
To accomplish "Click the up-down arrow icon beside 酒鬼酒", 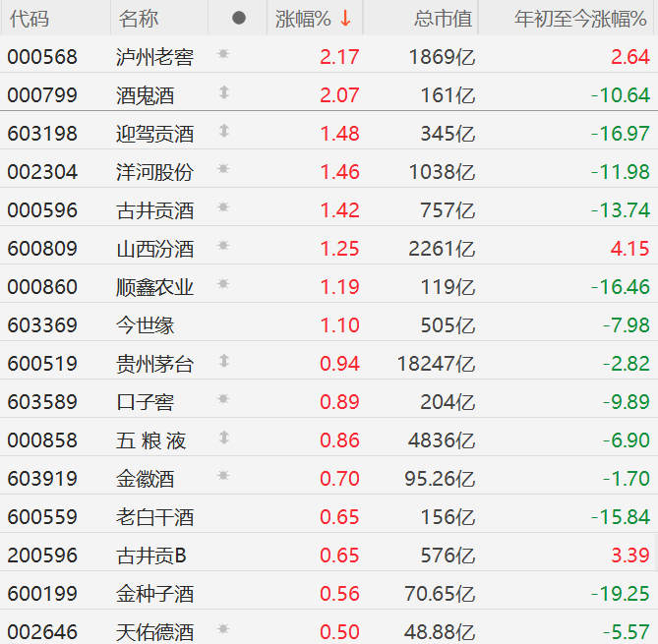I will point(223,92).
